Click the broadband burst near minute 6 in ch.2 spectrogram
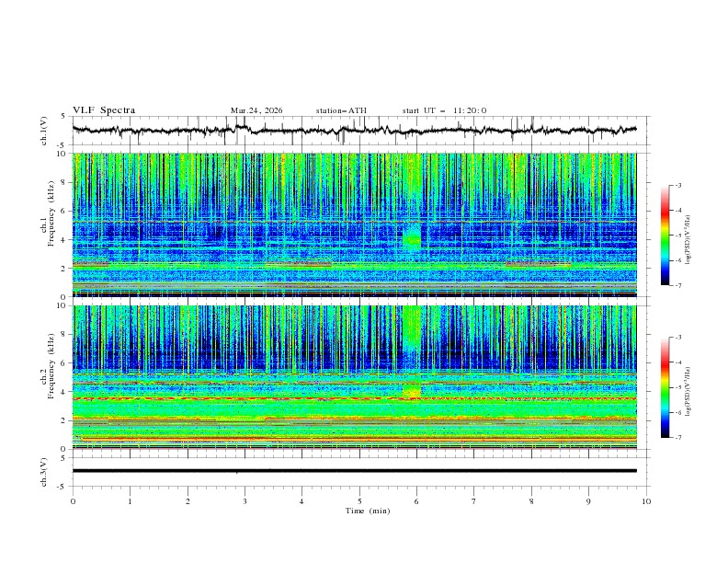728x563 pixels. pos(412,352)
